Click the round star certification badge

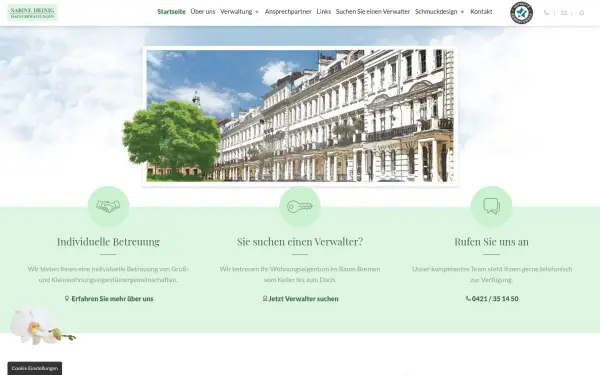522,13
